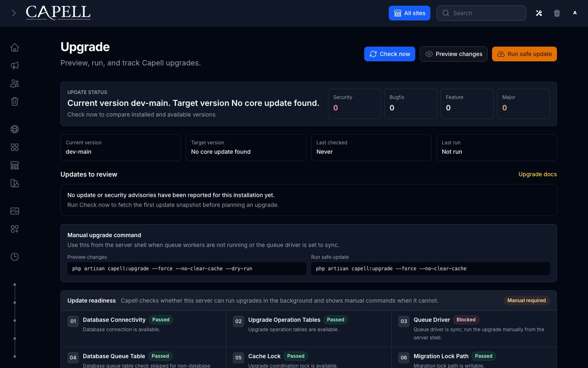Open the tools wrench icon in header
588x368 pixels.
tap(539, 13)
